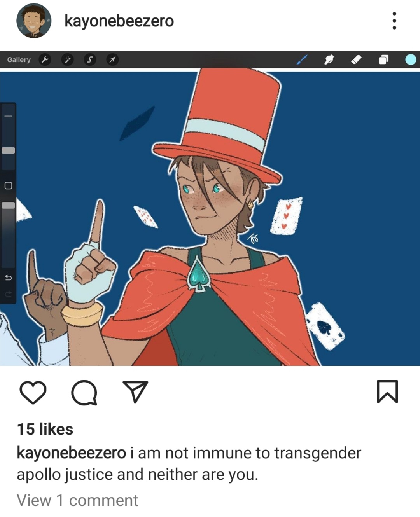
Task: Open the kayonebeezero profile picture
Action: click(34, 21)
